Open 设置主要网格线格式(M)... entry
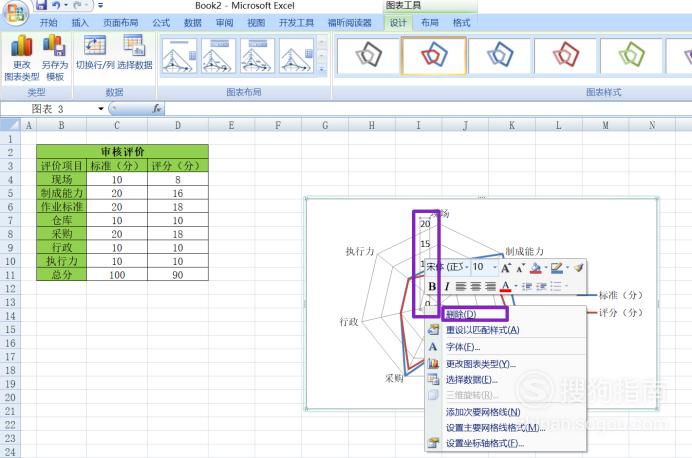Screen dimensions: 692x458 [x=507, y=428]
